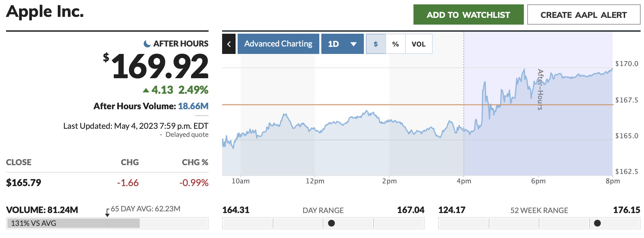The width and height of the screenshot is (644, 238).
Task: Click the 169.92 after hours price
Action: click(160, 66)
